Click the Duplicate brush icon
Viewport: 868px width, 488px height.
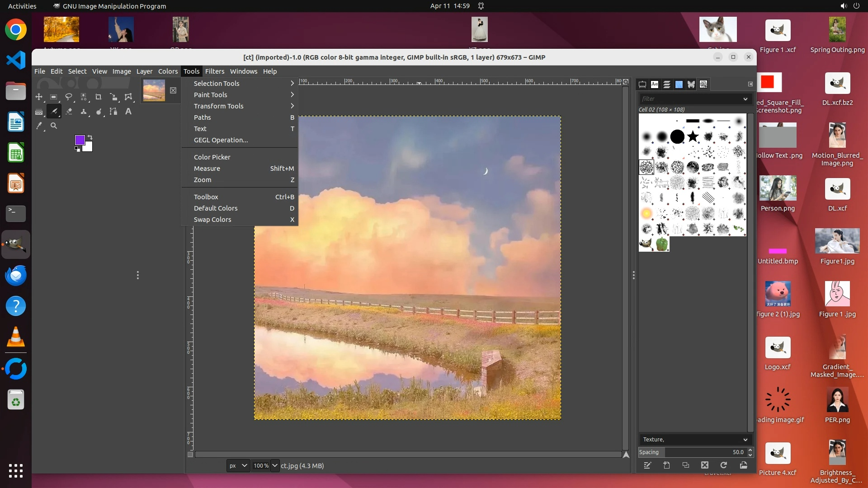[x=686, y=465]
